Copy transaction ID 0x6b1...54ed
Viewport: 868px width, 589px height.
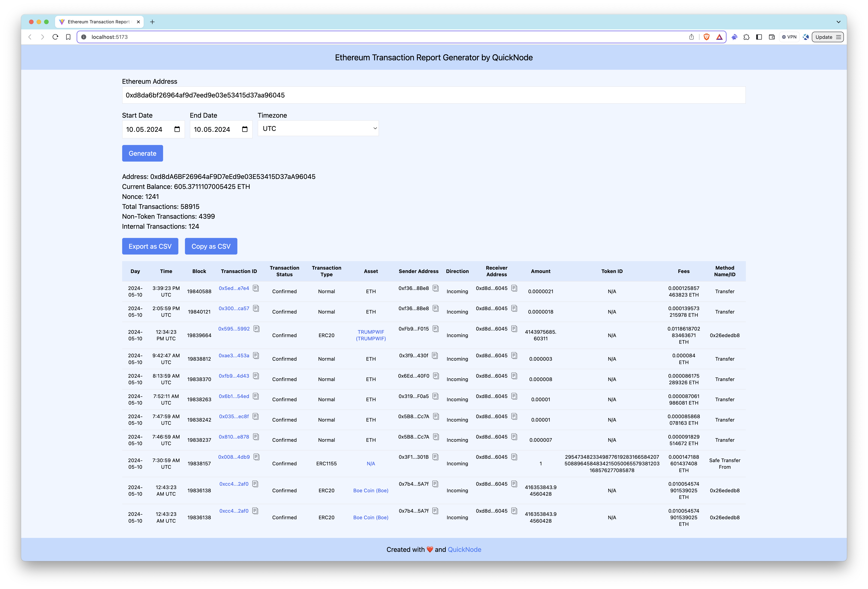tap(256, 396)
